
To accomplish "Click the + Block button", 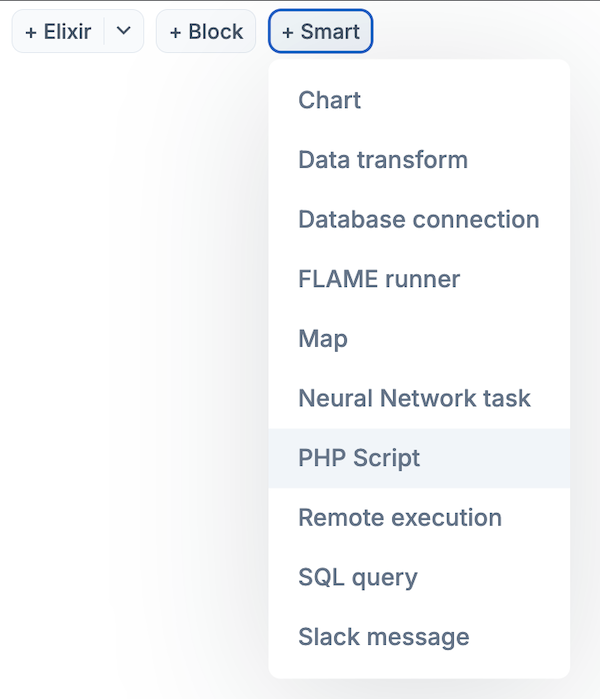I will 206,31.
